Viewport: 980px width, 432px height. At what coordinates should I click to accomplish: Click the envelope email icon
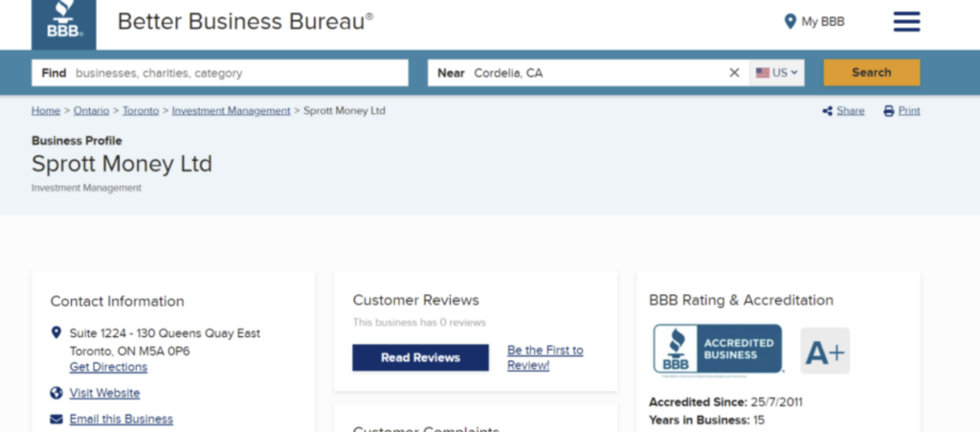[x=56, y=419]
